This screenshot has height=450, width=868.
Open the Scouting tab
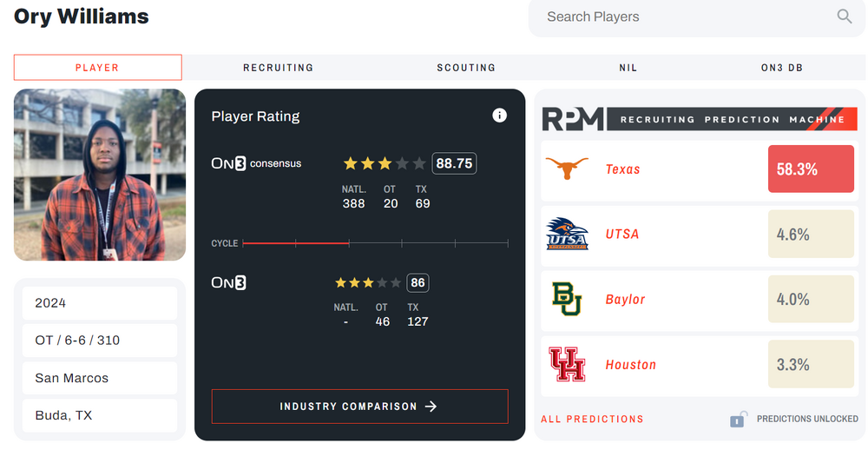tap(466, 68)
